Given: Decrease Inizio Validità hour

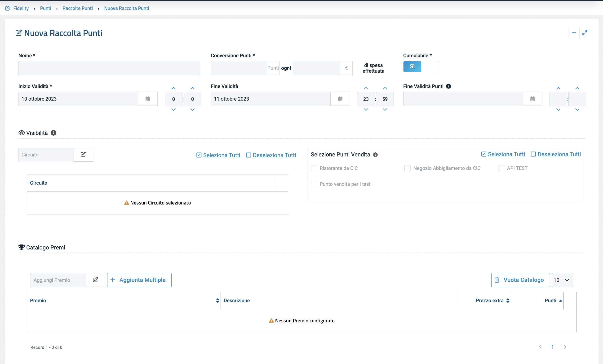Looking at the screenshot, I should [x=173, y=110].
